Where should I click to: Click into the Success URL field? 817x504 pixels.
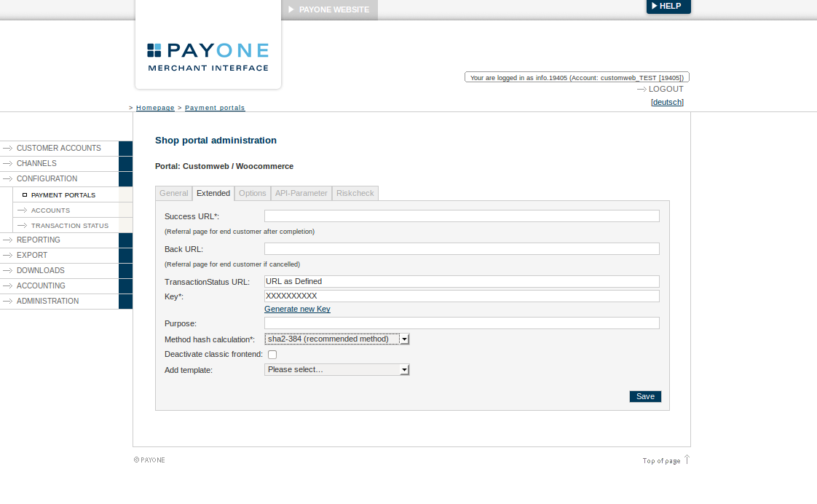tap(462, 216)
